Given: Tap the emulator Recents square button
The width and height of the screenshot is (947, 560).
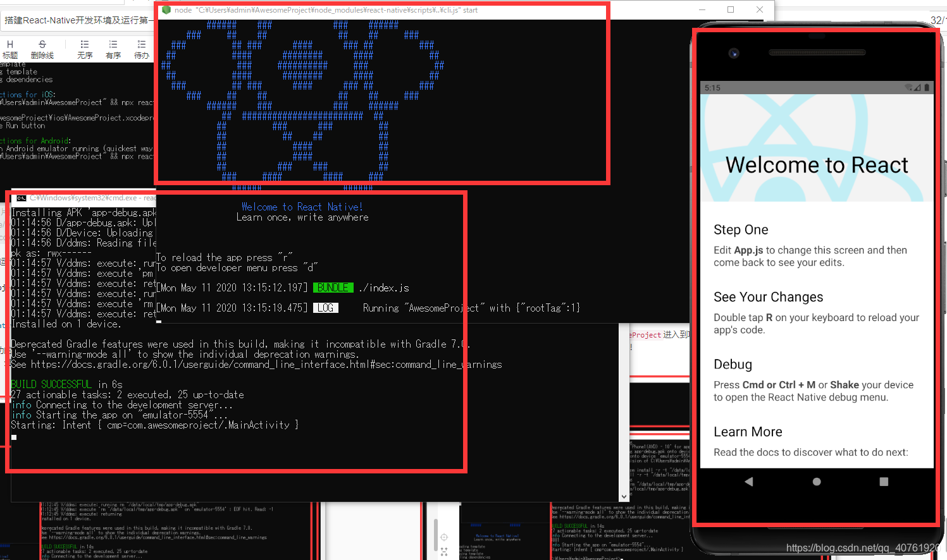Looking at the screenshot, I should pyautogui.click(x=884, y=482).
